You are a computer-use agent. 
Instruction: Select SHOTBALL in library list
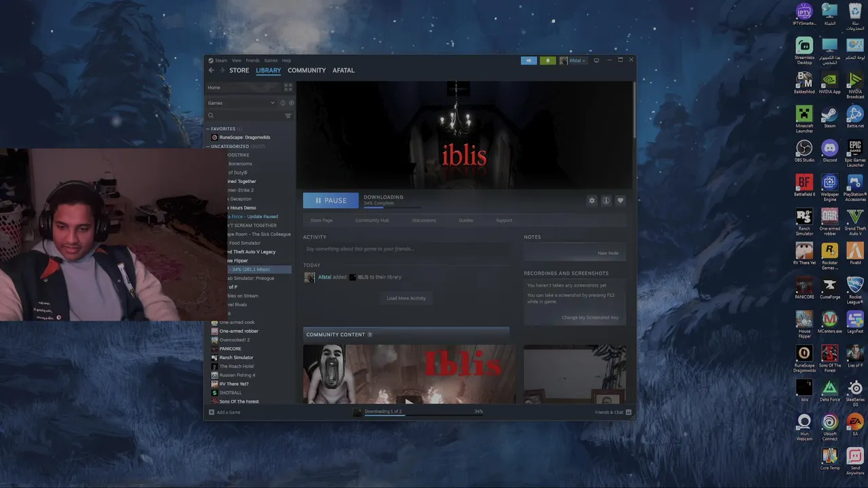[x=230, y=392]
